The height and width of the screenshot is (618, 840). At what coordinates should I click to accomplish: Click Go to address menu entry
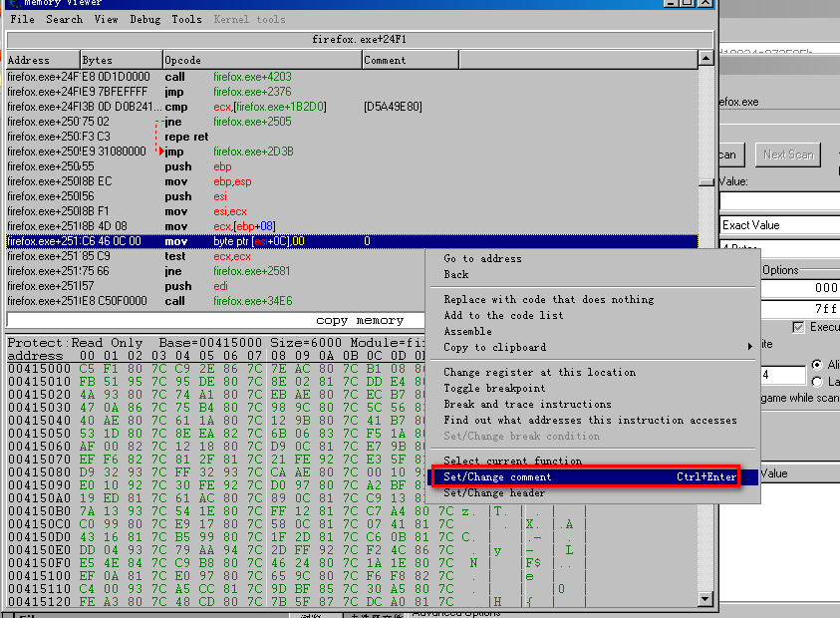482,258
